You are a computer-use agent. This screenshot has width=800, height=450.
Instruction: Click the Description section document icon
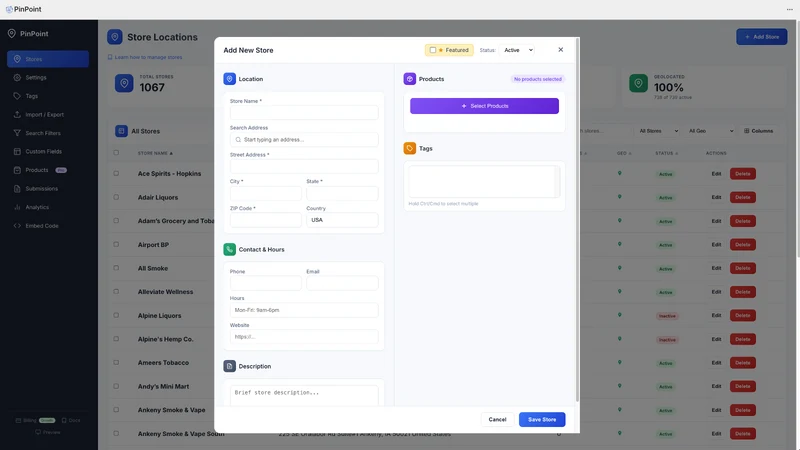230,366
